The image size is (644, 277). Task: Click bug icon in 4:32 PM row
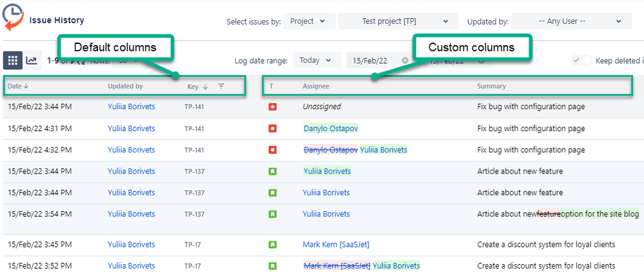point(272,150)
